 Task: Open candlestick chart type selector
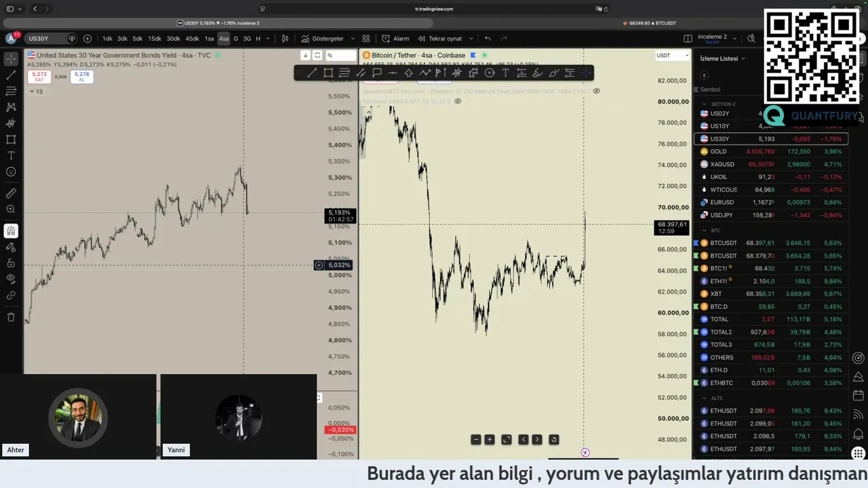pos(285,39)
